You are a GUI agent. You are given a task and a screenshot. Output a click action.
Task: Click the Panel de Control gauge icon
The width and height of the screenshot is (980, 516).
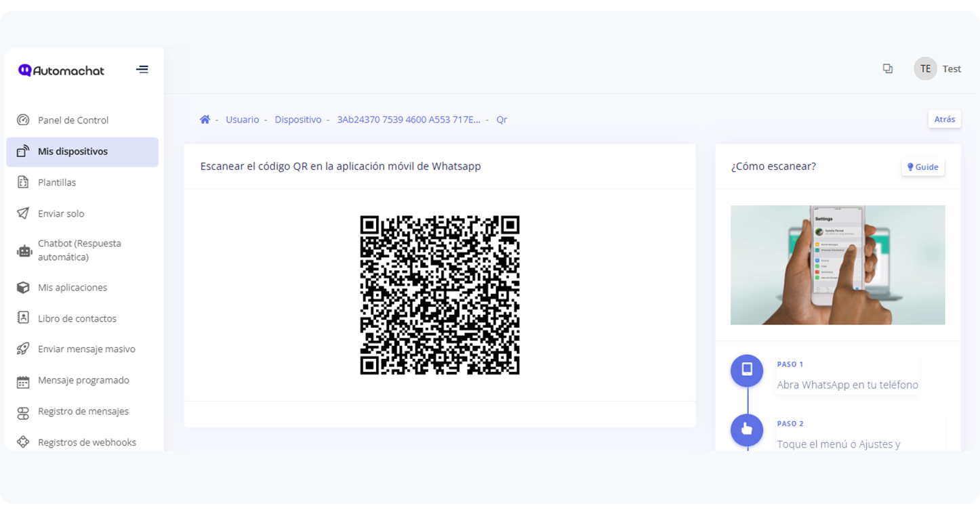pyautogui.click(x=23, y=120)
